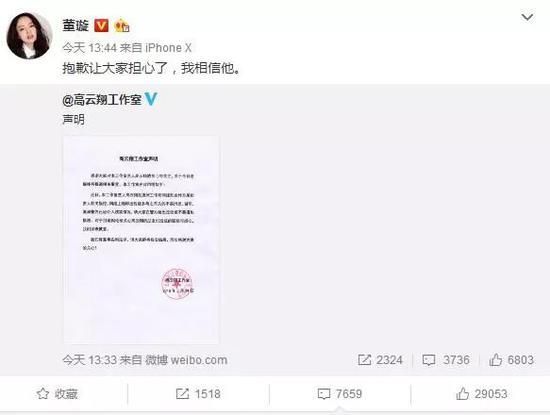Enlarge the statement document image
This screenshot has width=550, height=415.
coord(141,239)
